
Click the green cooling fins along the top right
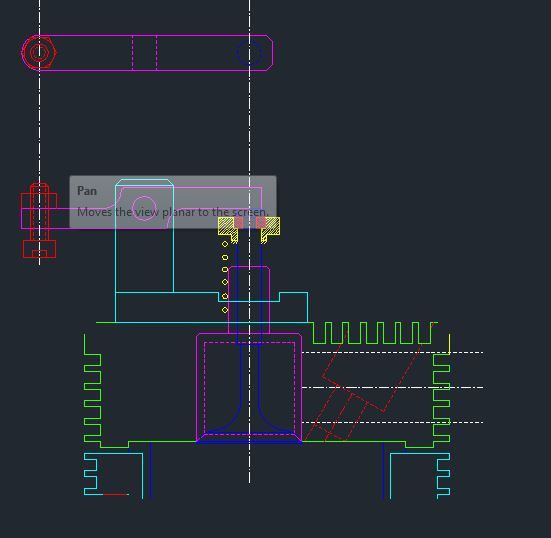click(372, 332)
